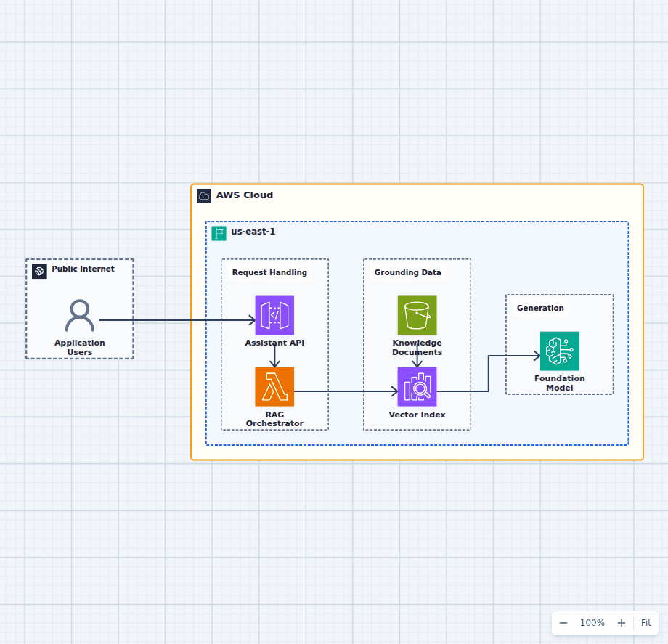Select the connector from Vector Index to Foundation Model

tap(488, 373)
